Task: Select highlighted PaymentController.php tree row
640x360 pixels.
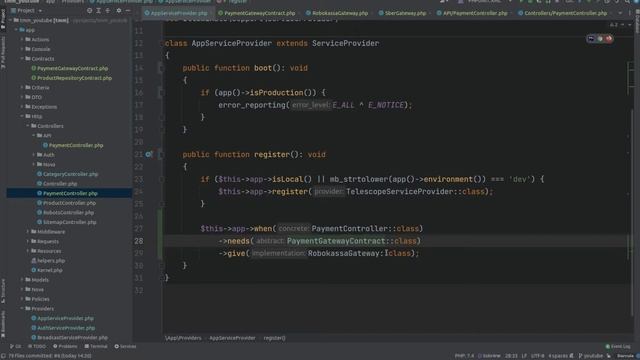Action: pyautogui.click(x=69, y=193)
